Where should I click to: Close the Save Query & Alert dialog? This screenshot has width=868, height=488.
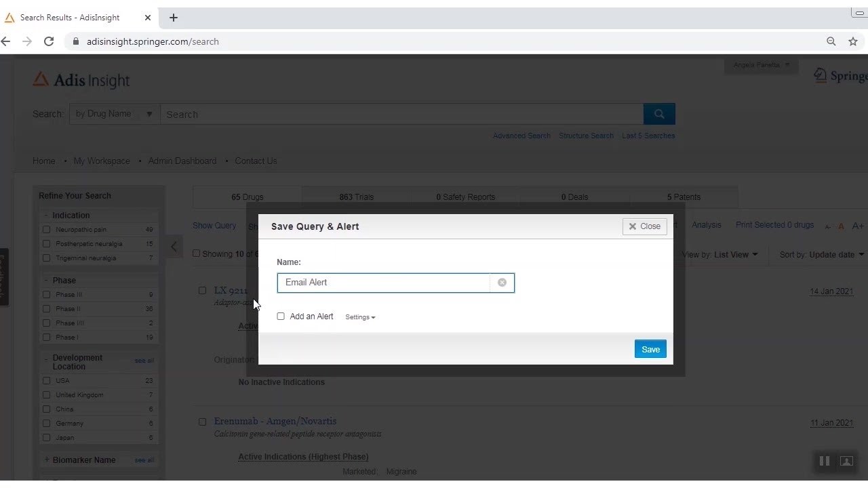coord(644,226)
